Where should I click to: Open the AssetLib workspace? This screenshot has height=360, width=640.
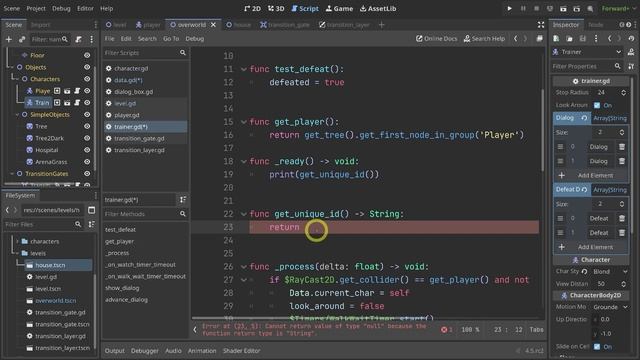(378, 8)
